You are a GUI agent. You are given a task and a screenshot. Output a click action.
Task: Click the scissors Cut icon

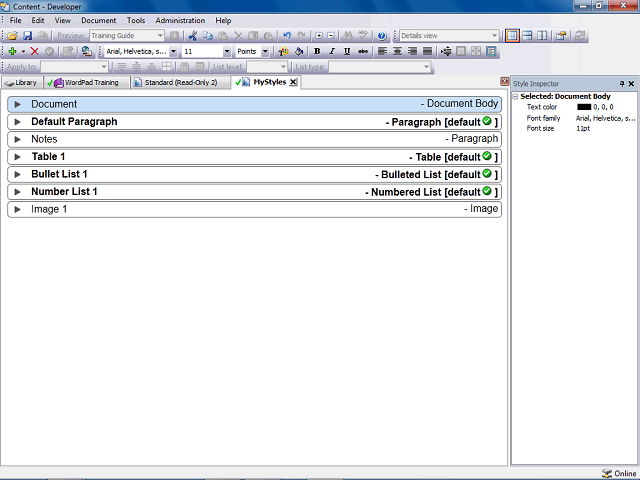(x=193, y=36)
